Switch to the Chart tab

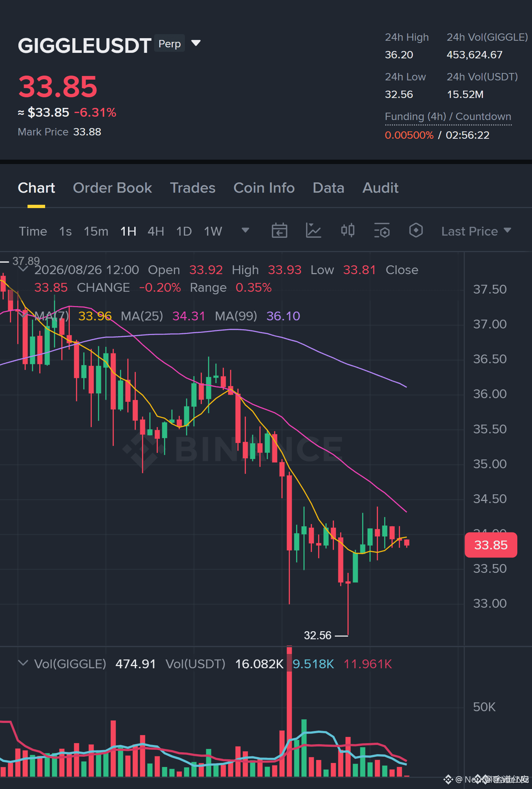point(36,188)
